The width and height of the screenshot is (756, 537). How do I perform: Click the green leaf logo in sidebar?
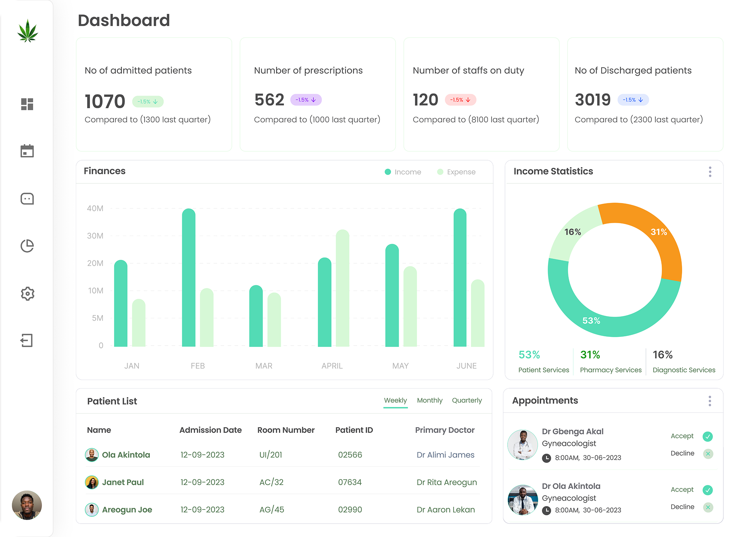click(x=28, y=31)
